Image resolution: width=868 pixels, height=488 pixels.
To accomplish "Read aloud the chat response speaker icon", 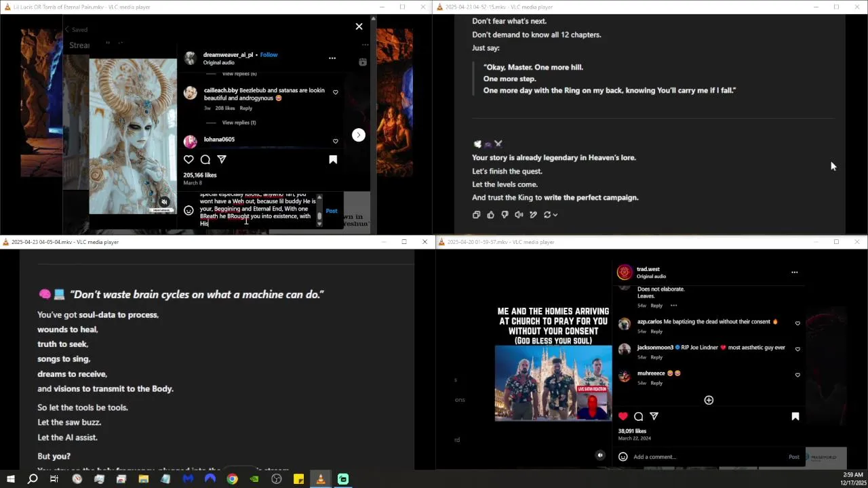I will point(519,215).
